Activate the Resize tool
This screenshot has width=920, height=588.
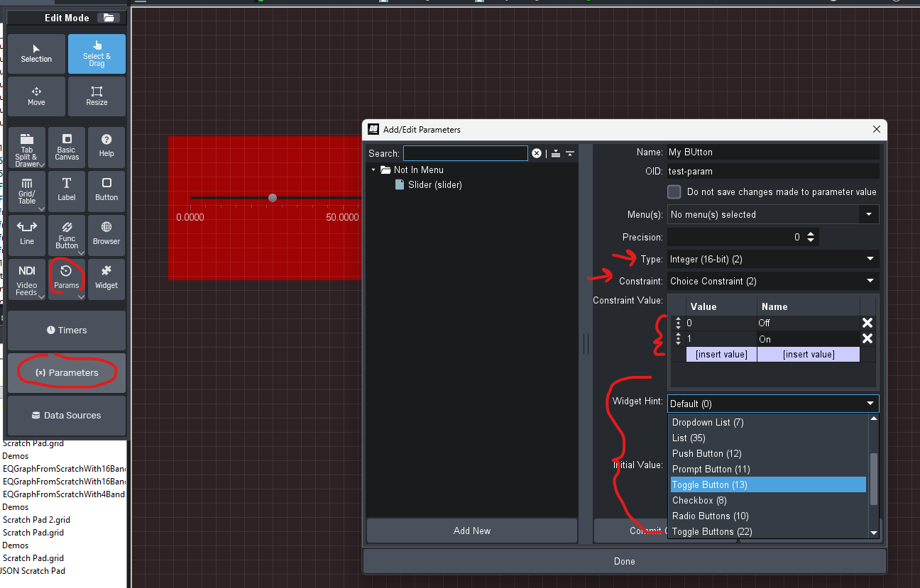(97, 96)
